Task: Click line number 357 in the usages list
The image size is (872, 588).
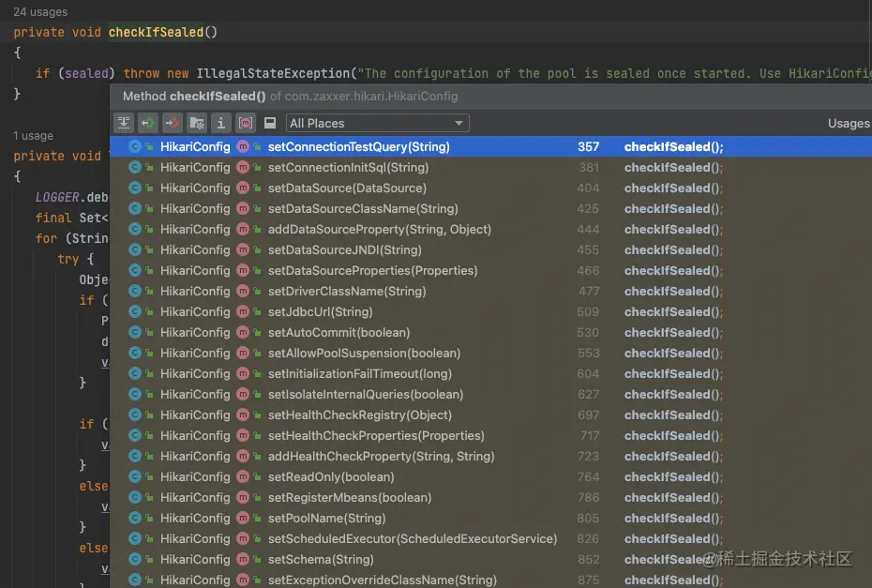Action: tap(589, 147)
